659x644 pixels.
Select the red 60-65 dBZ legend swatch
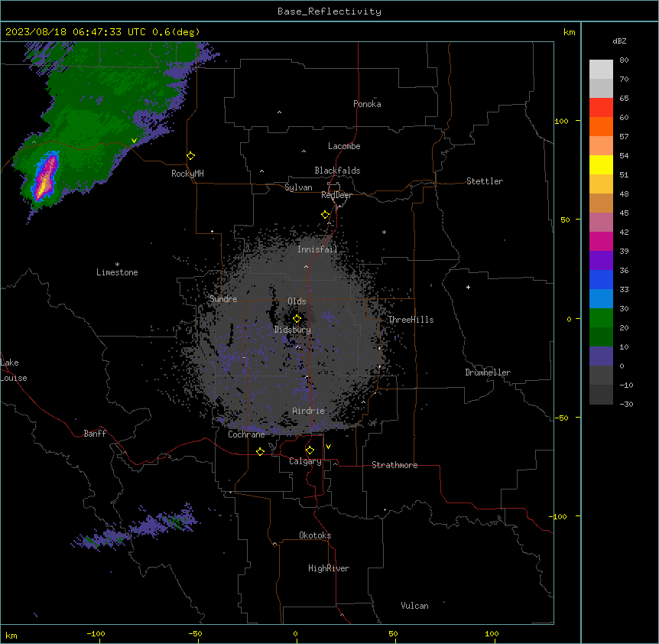pos(601,108)
